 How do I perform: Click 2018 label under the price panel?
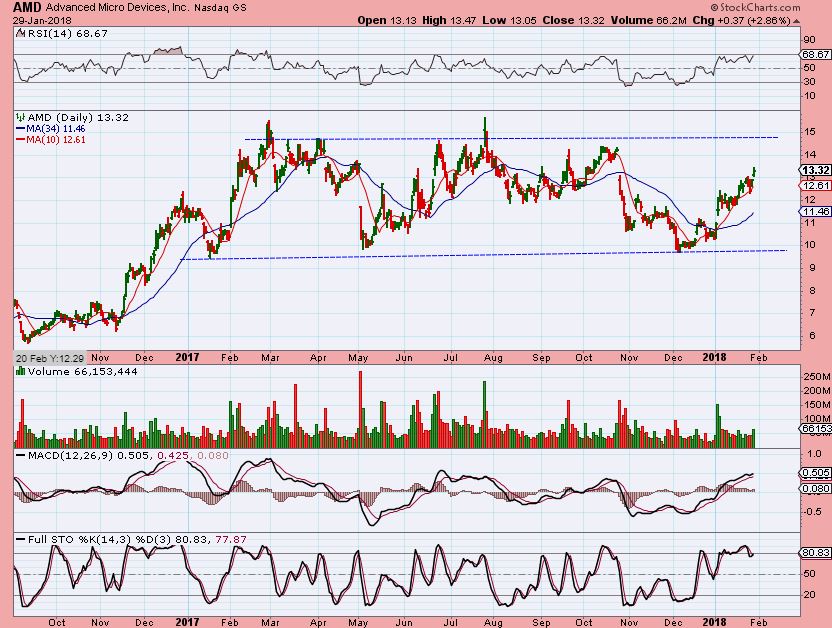714,357
